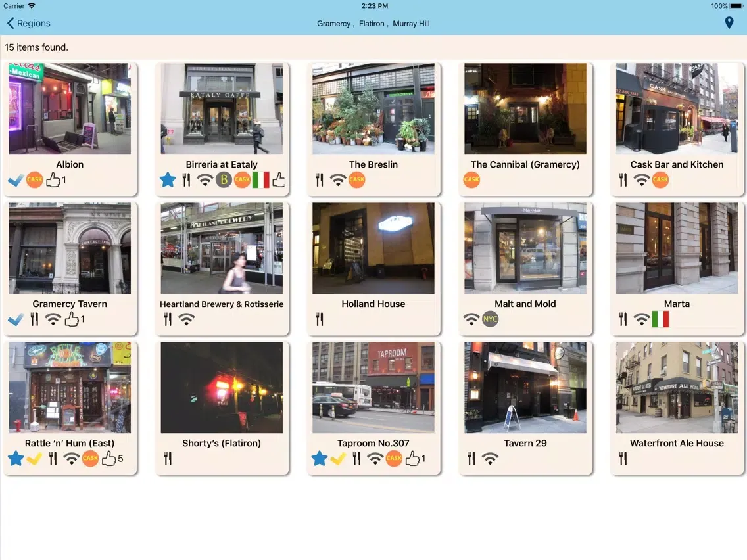Open the Heartland Brewery & Rotisserie photo
This screenshot has width=747, height=560.
click(222, 248)
